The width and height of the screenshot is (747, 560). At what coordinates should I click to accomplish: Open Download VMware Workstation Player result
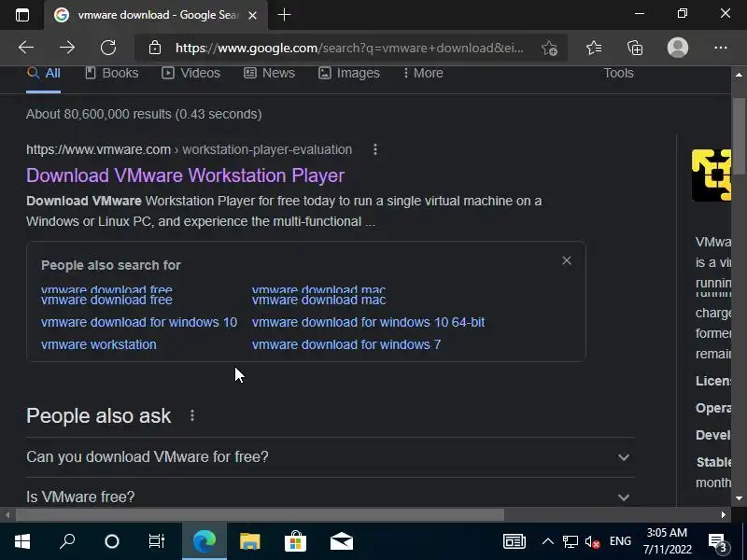point(185,175)
